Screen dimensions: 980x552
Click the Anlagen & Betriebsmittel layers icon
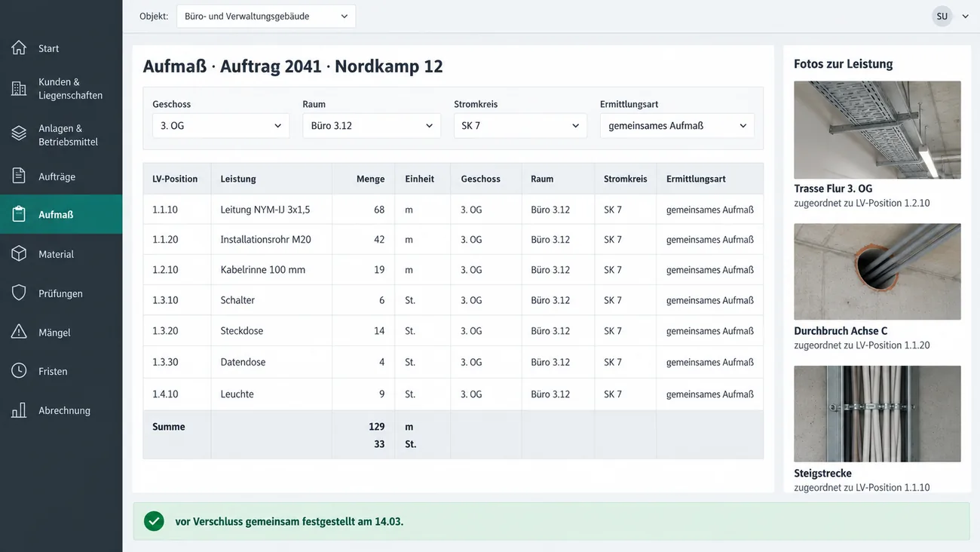[19, 134]
